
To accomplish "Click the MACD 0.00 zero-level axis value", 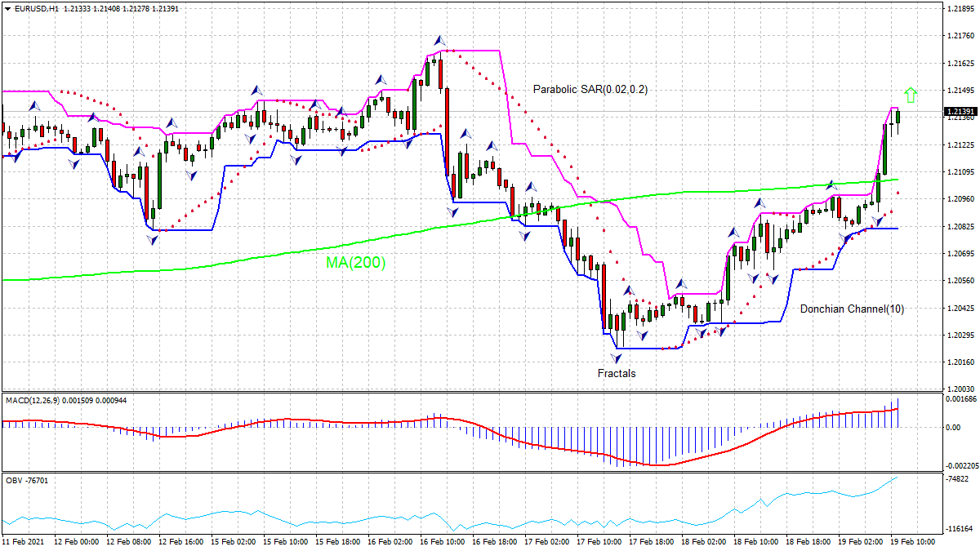I will tap(952, 427).
